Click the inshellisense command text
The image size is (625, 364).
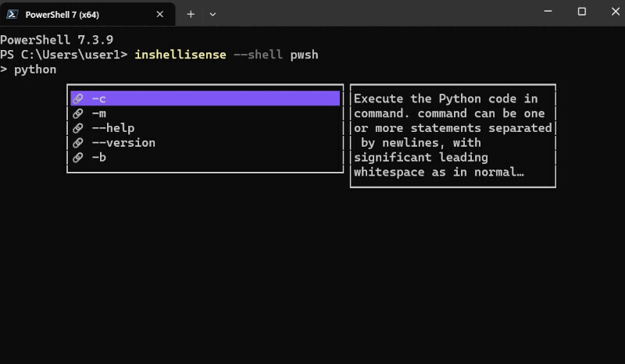pos(180,55)
